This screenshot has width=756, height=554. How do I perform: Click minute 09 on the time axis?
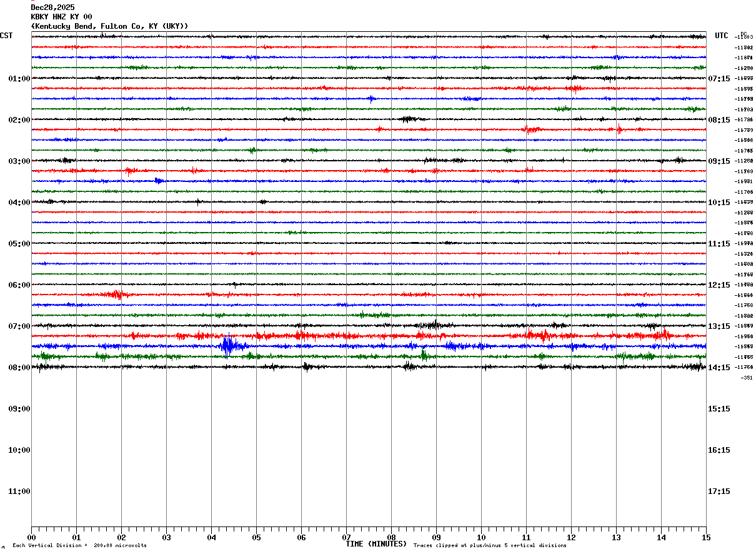(436, 537)
